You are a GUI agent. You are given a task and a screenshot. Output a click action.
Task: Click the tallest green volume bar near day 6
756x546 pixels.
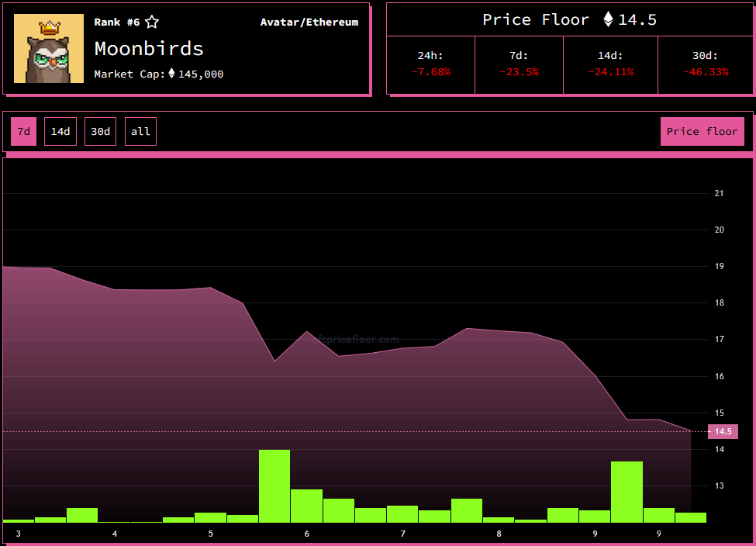[x=274, y=486]
